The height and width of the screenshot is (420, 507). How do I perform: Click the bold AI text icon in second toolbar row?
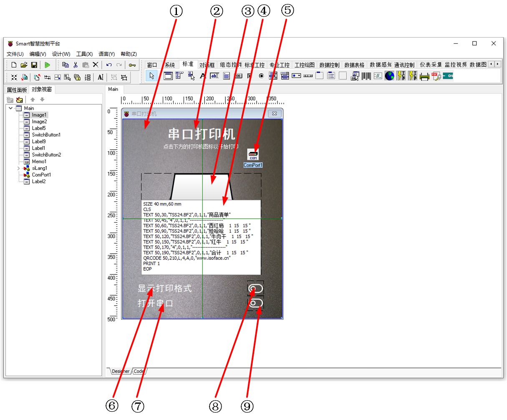click(x=100, y=77)
